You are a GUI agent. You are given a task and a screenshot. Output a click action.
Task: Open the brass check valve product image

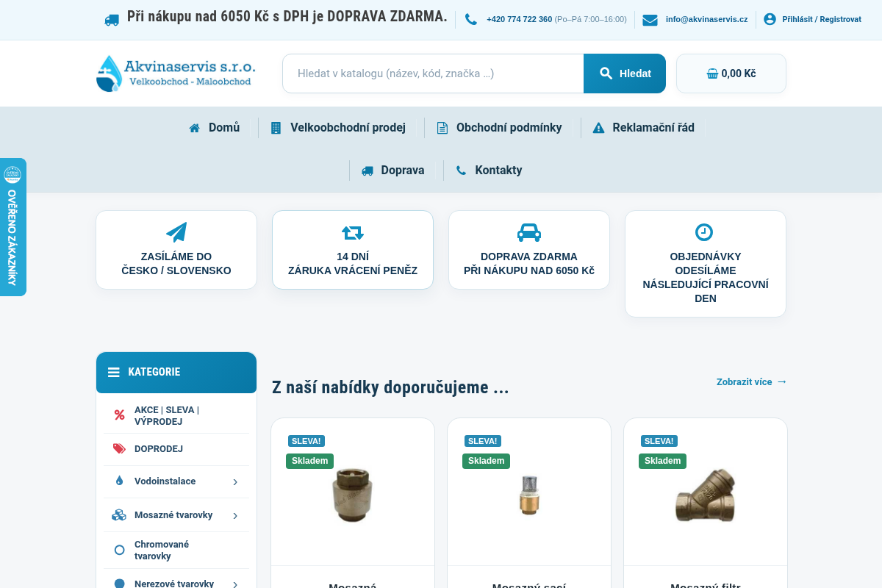point(353,496)
